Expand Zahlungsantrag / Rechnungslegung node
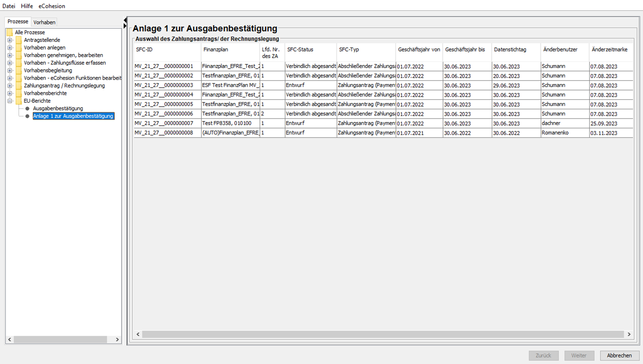 coord(10,86)
